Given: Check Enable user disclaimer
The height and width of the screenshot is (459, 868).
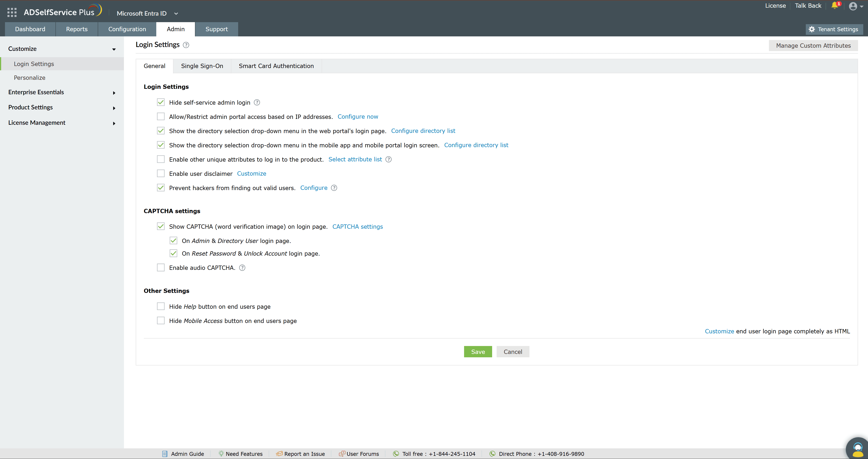Looking at the screenshot, I should click(x=161, y=173).
